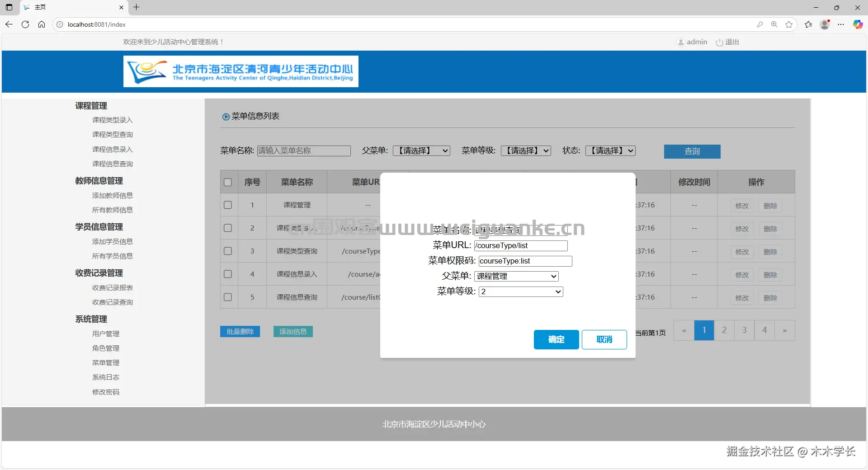Click the 退出 power icon
Viewport: 868px width, 470px height.
point(719,42)
